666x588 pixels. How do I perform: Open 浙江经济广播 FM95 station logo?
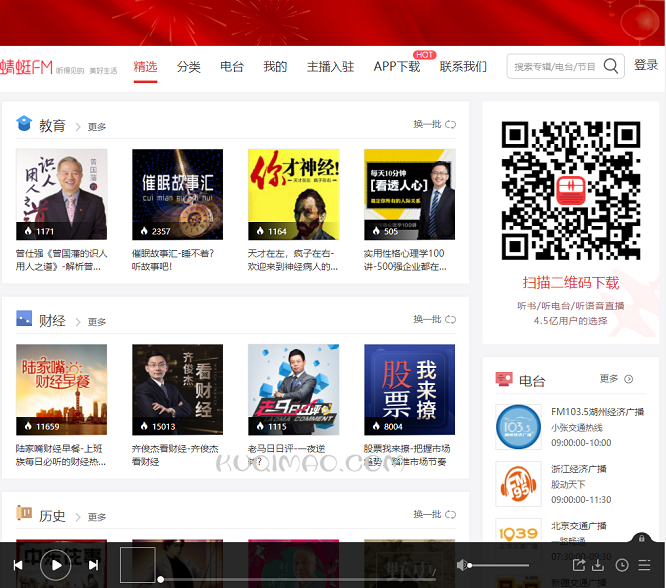click(x=518, y=483)
